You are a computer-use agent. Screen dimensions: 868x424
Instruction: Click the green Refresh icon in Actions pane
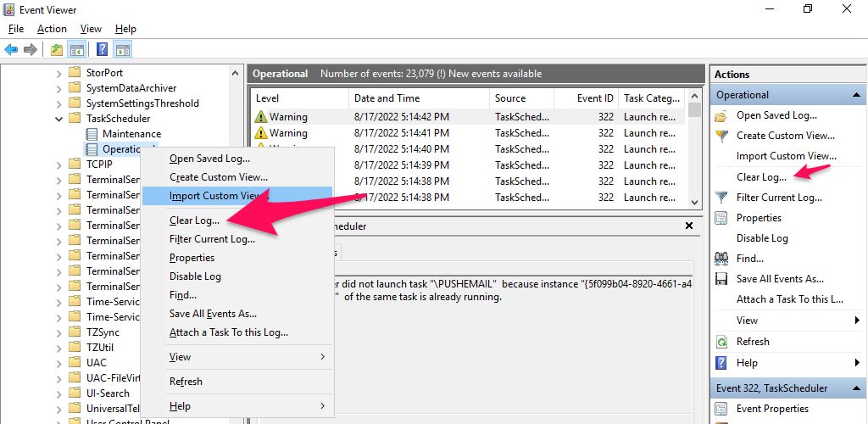pos(721,342)
